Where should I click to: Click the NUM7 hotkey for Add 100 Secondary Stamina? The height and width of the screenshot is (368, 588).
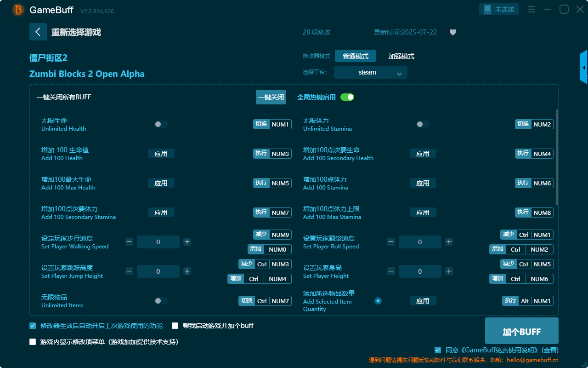[272, 213]
